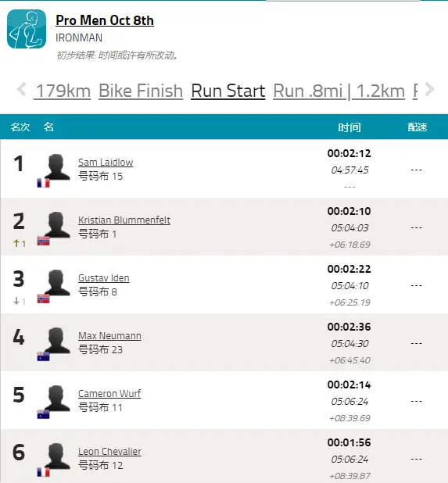Open the Pro Men Oct 8th title link

tap(105, 20)
